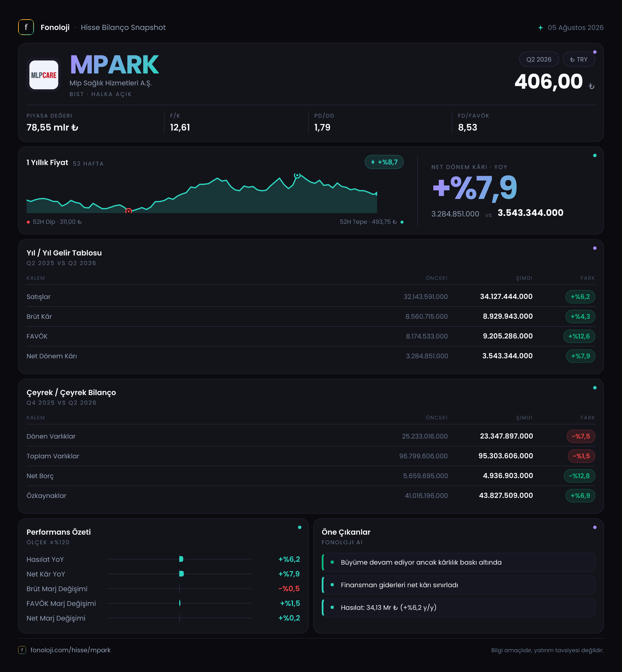Viewport: 622px width, 672px height.
Task: Open the fonoloji.com/hisse/mpark link
Action: 70,650
